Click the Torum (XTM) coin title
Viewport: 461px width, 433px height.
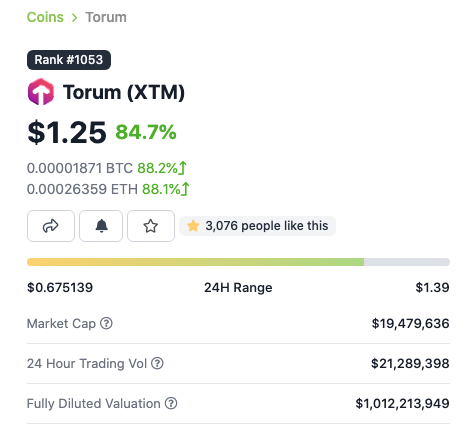pyautogui.click(x=124, y=92)
